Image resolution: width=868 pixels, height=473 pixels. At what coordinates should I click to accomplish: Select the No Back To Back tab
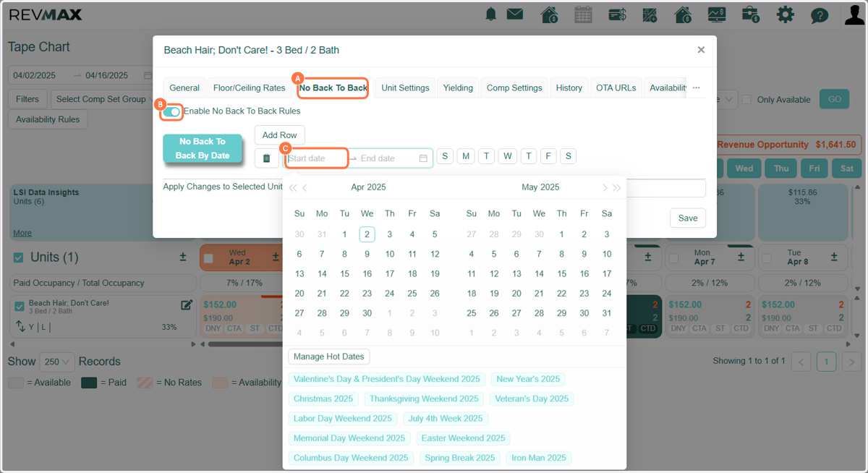333,88
